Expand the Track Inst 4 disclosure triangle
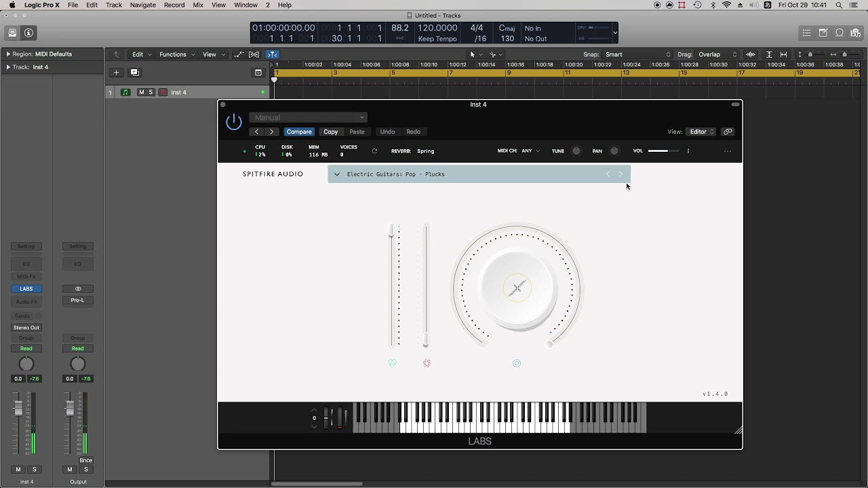The height and width of the screenshot is (488, 868). [x=8, y=67]
